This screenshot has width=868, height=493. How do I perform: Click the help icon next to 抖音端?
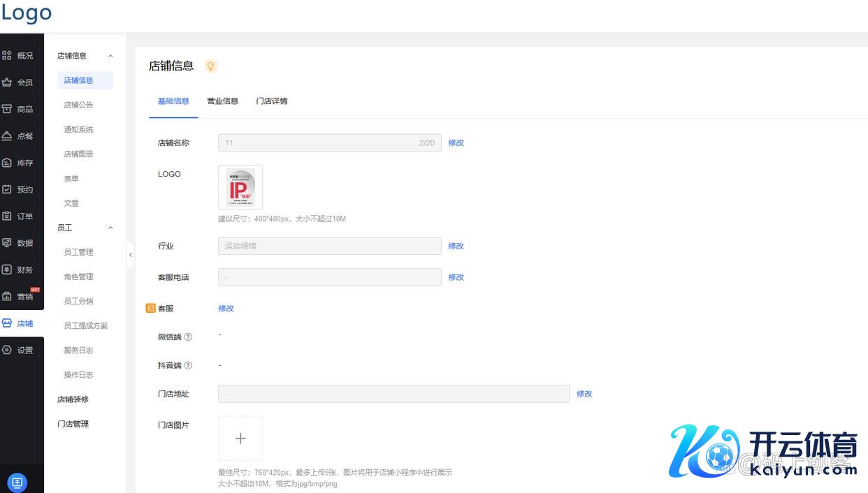tap(188, 365)
